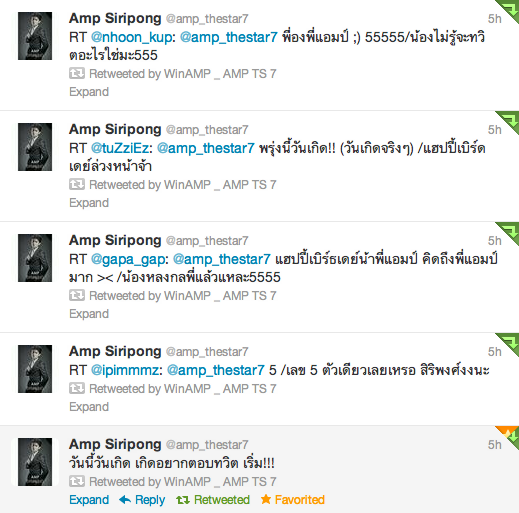The width and height of the screenshot is (519, 513).
Task: Expand the @ipimmmz retweet
Action: 89,407
